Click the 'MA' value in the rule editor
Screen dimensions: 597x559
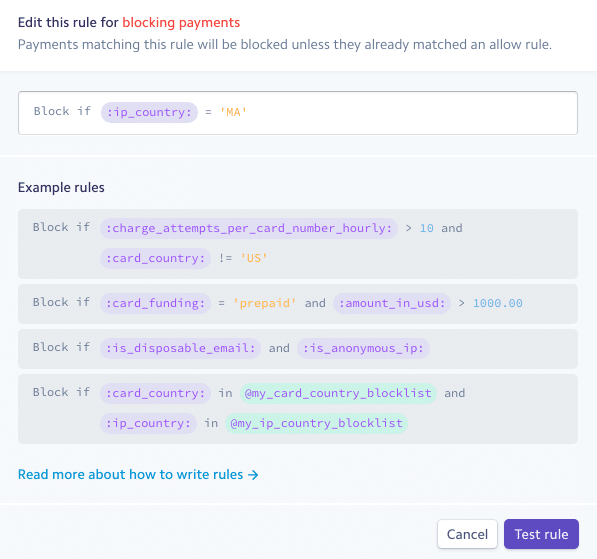pos(233,112)
